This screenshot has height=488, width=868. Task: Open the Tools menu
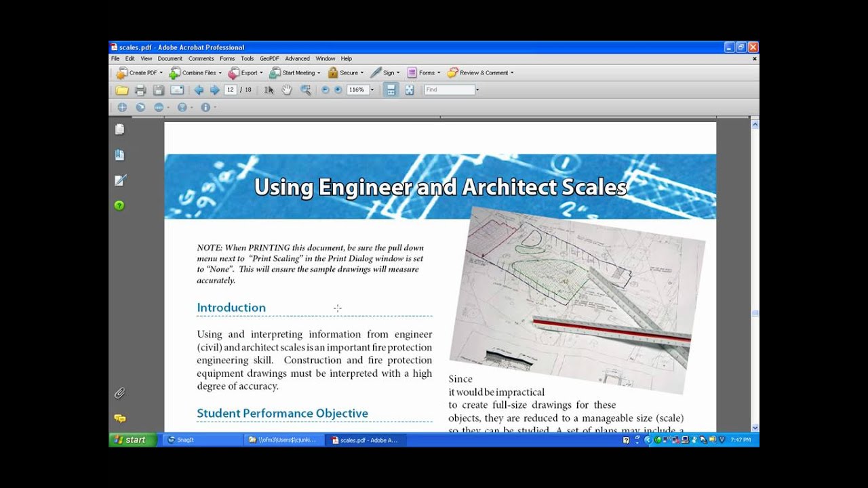[x=248, y=59]
